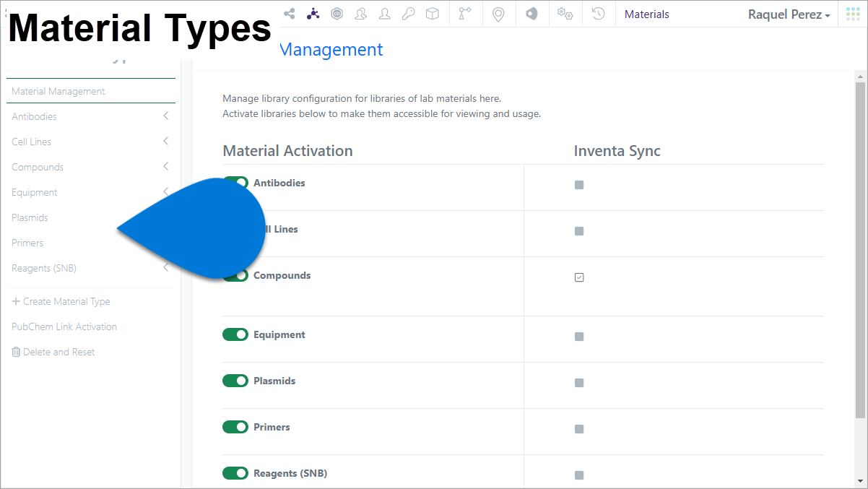This screenshot has height=489, width=868.
Task: Click the cube box icon in toolbar
Action: tap(432, 14)
